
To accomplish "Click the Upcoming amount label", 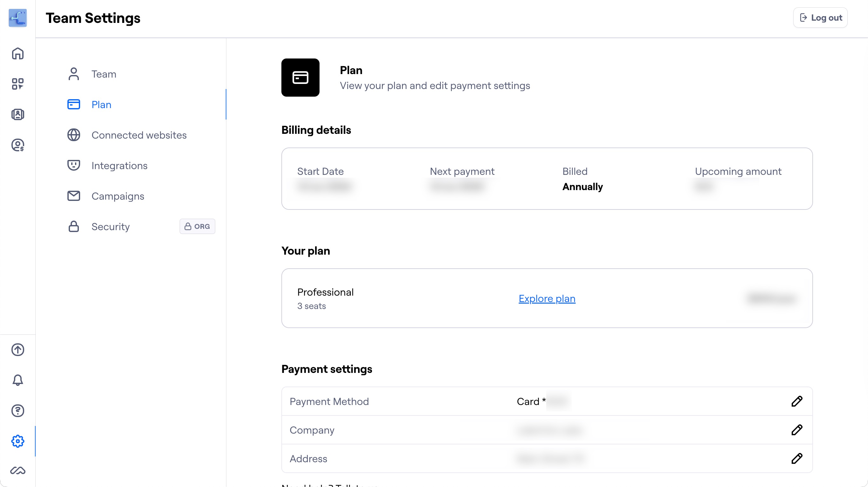I will pyautogui.click(x=738, y=171).
